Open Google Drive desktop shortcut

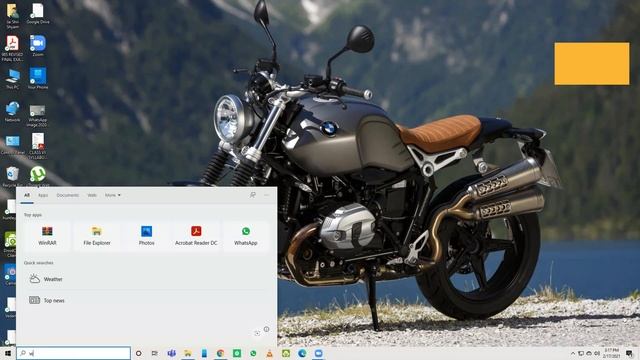(38, 13)
